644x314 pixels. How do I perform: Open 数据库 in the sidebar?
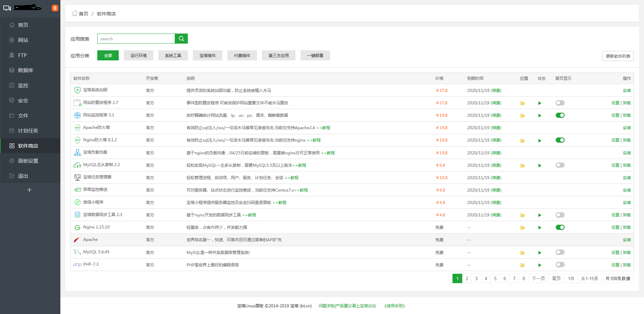(x=30, y=70)
